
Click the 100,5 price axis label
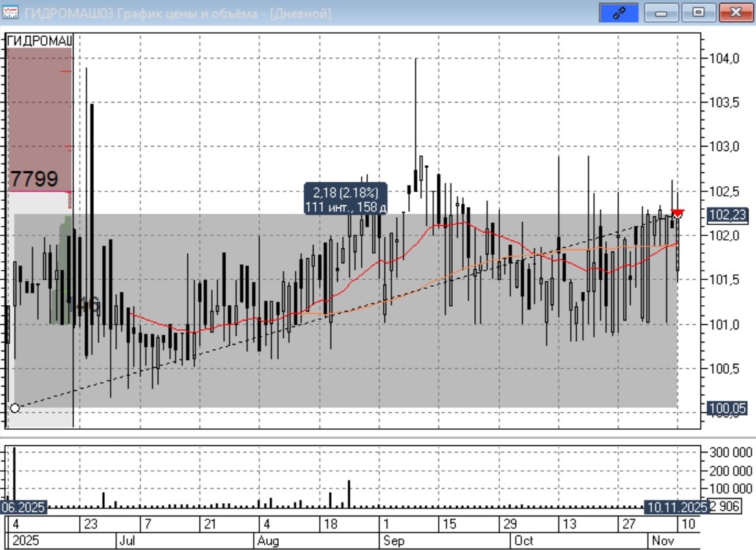(x=724, y=368)
